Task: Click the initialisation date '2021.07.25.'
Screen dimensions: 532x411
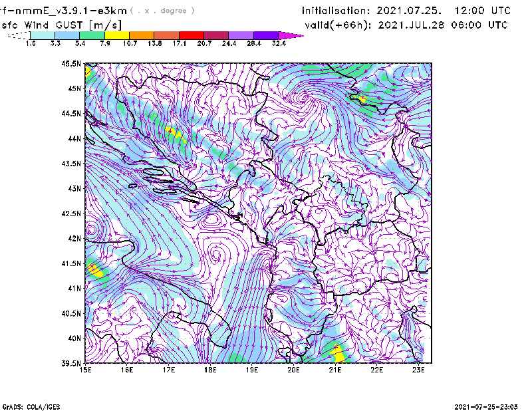Action: 409,11
